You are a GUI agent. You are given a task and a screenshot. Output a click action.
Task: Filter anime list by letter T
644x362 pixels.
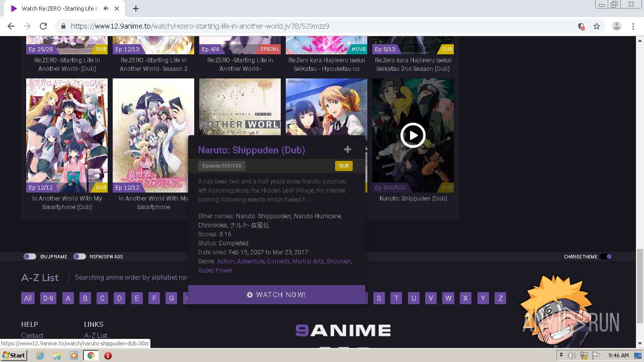click(396, 298)
